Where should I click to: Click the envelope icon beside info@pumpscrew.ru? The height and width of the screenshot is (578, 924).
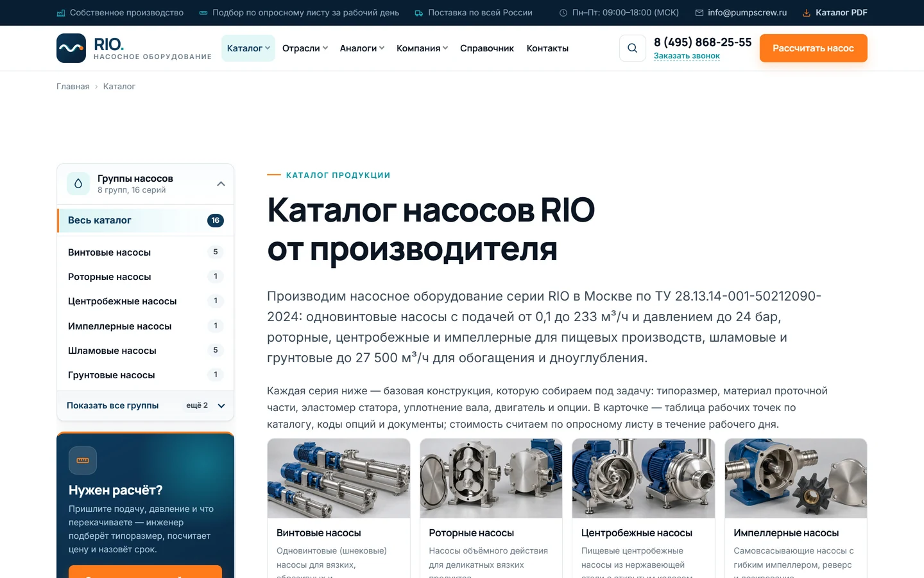point(699,13)
